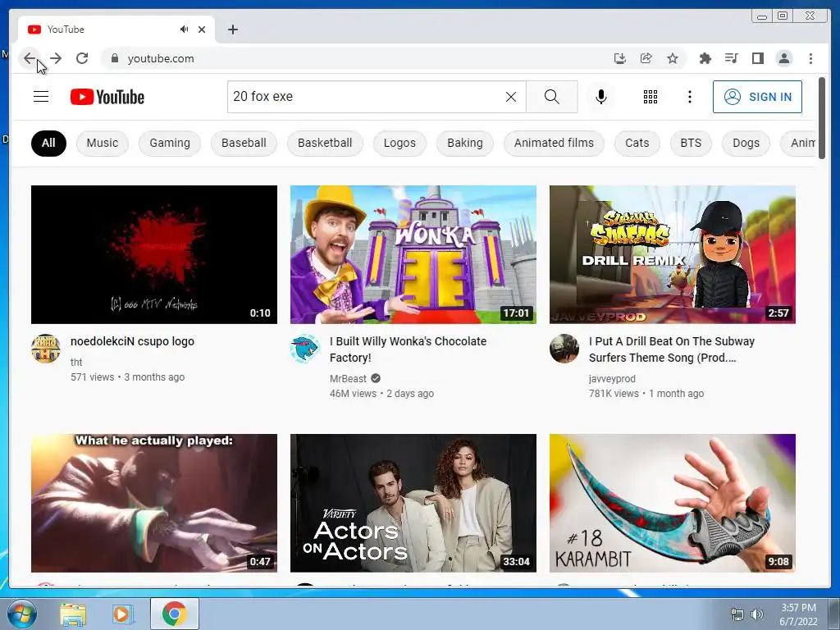Click the browser forward arrow

[56, 58]
